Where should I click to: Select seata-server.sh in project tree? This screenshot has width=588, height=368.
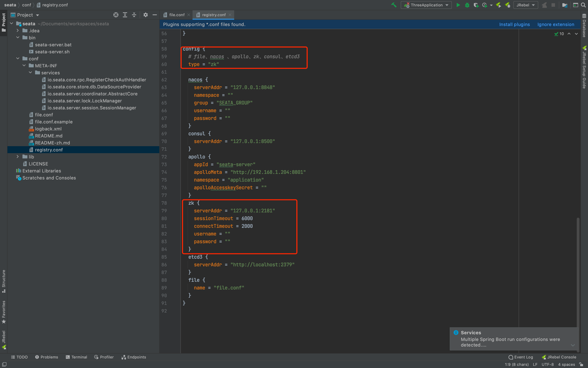coord(52,52)
